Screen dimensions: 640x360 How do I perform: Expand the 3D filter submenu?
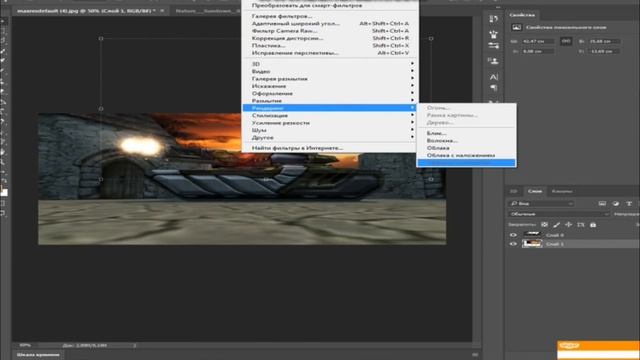[330, 64]
